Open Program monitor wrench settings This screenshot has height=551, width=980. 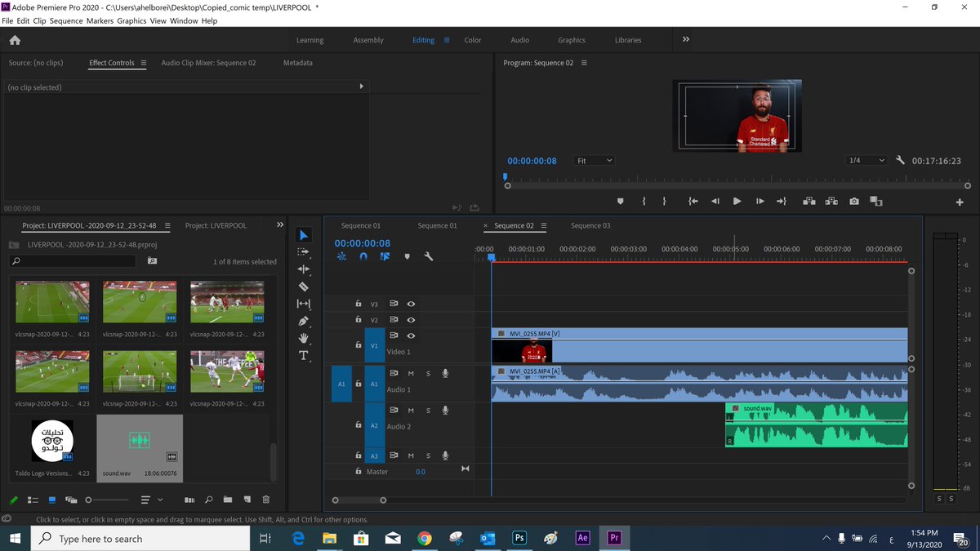[x=900, y=161]
